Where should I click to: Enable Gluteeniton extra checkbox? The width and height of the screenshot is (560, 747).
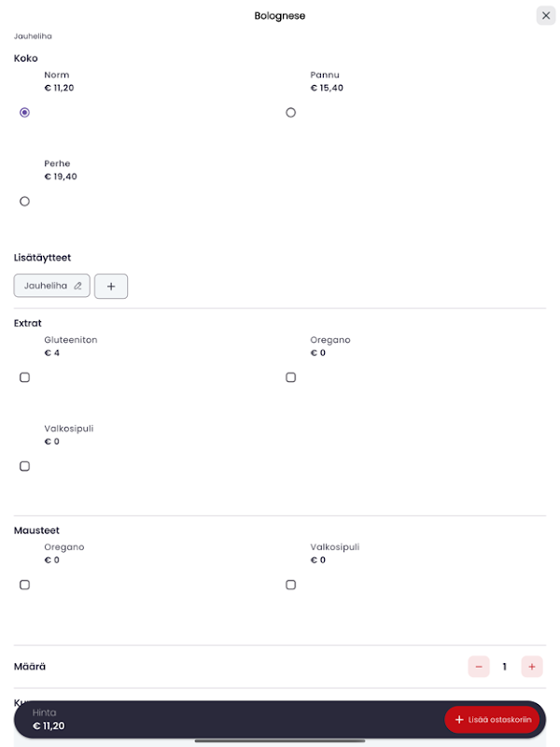click(24, 377)
